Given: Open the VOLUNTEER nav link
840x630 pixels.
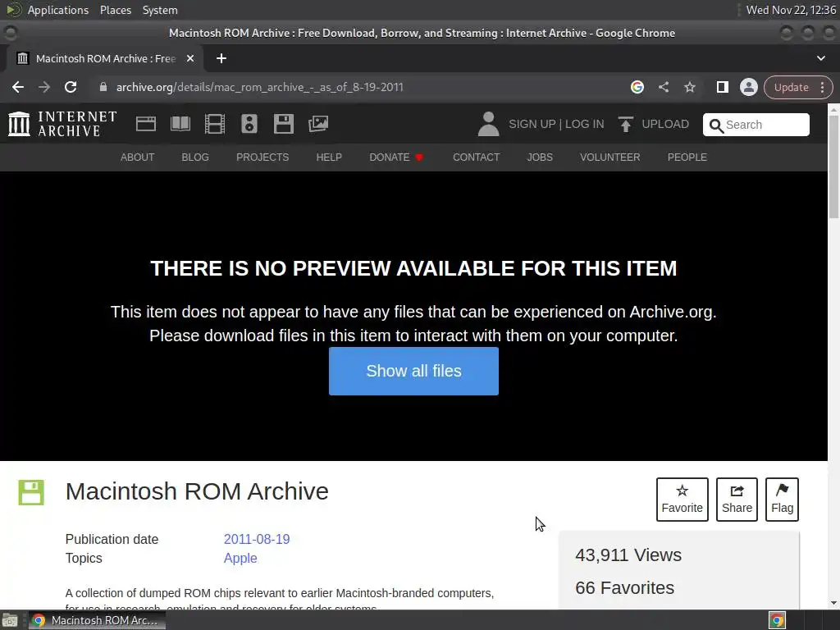Looking at the screenshot, I should pyautogui.click(x=609, y=157).
